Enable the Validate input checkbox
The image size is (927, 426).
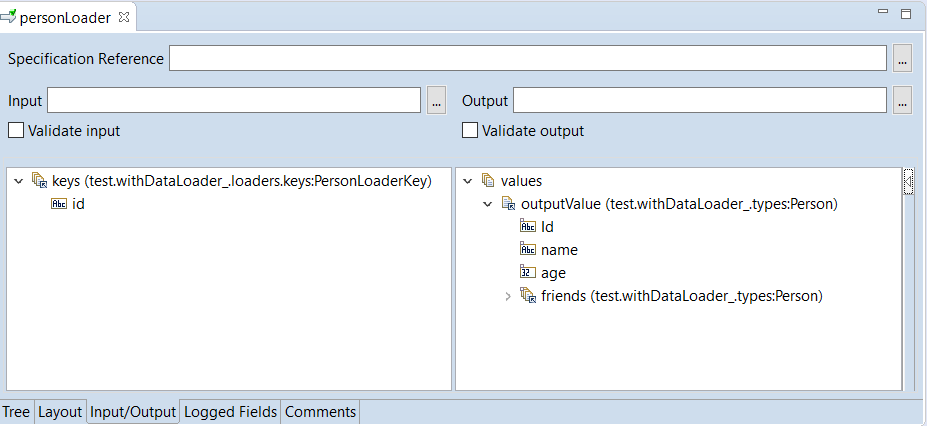point(16,130)
